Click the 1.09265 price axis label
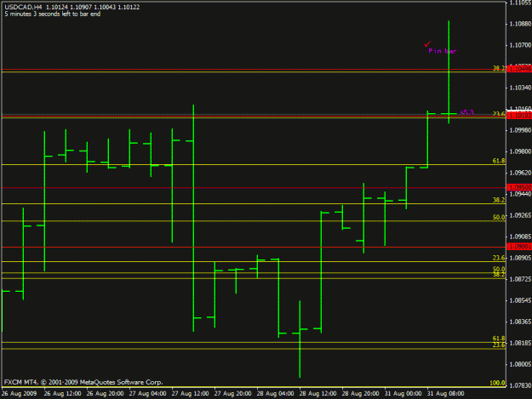Image resolution: width=532 pixels, height=399 pixels. click(520, 215)
